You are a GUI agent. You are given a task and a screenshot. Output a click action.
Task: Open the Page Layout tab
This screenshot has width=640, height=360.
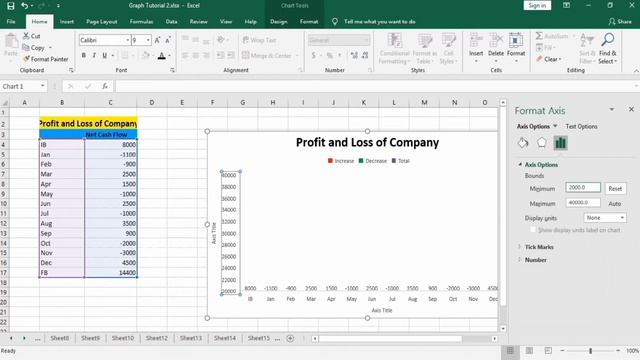tap(102, 22)
